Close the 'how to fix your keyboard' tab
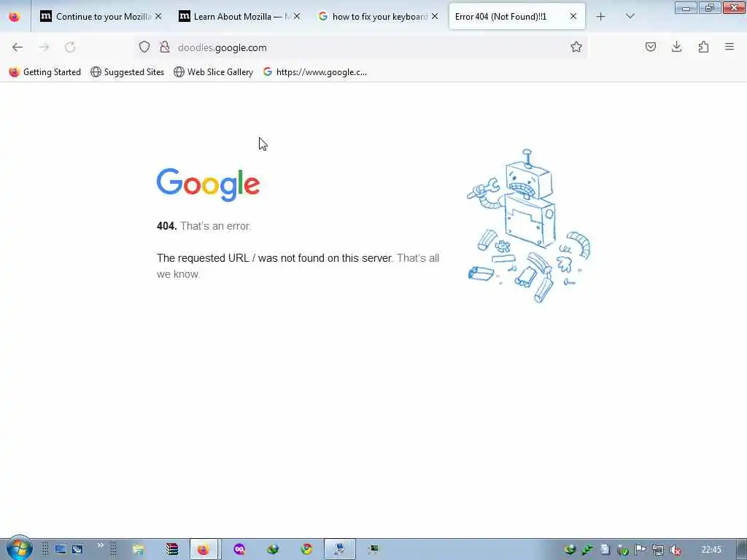The height and width of the screenshot is (560, 747). [x=435, y=17]
